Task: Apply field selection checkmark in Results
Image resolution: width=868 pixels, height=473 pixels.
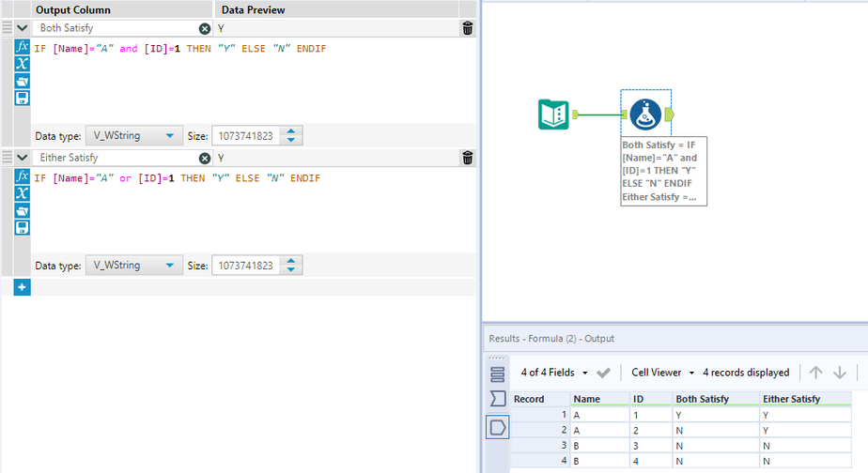Action: tap(603, 373)
